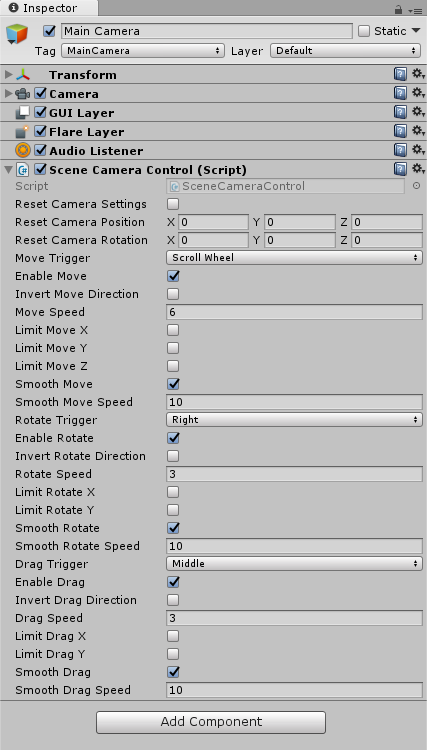Click the Move Speed input field

pyautogui.click(x=294, y=312)
